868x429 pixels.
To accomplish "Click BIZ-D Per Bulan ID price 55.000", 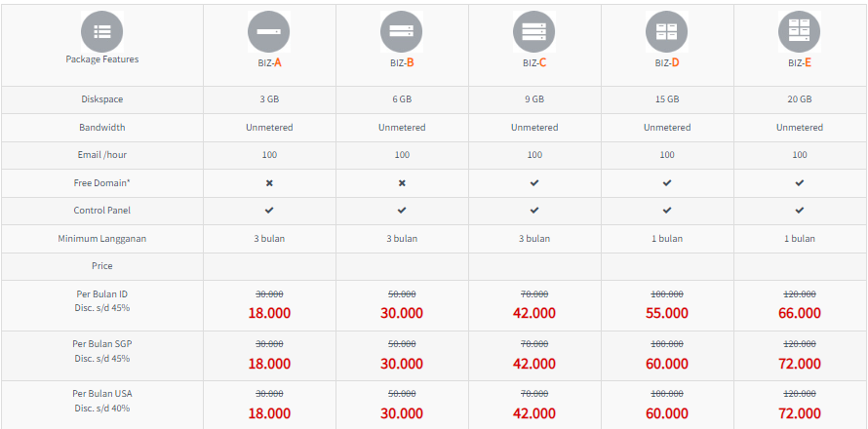I will pos(667,313).
